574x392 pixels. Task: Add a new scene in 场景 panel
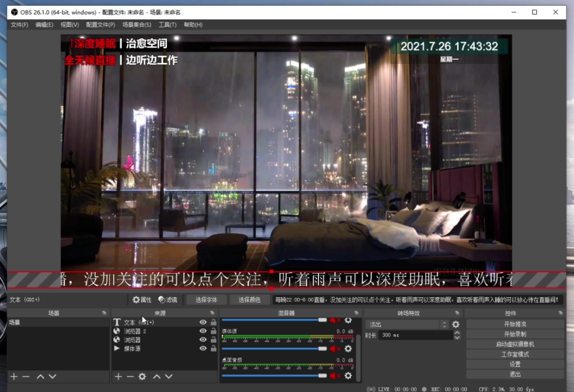14,377
